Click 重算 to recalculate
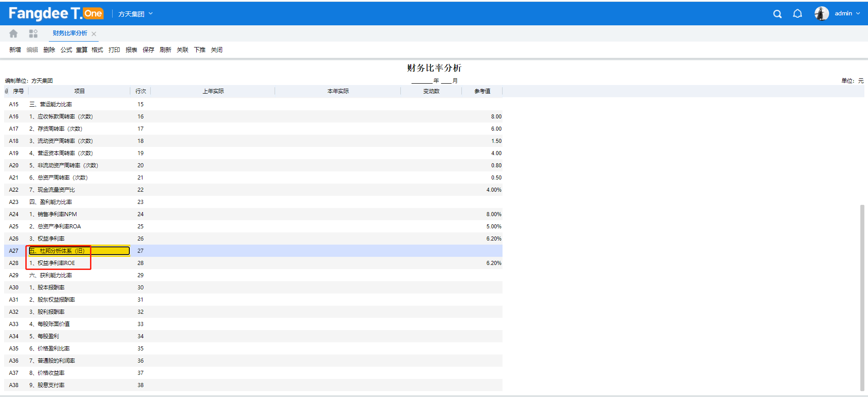 [x=81, y=50]
